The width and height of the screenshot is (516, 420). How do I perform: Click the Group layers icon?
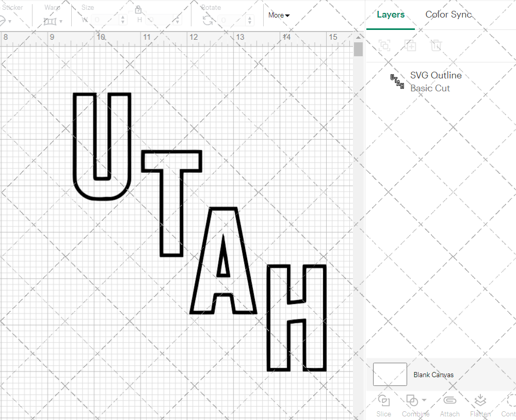point(384,45)
